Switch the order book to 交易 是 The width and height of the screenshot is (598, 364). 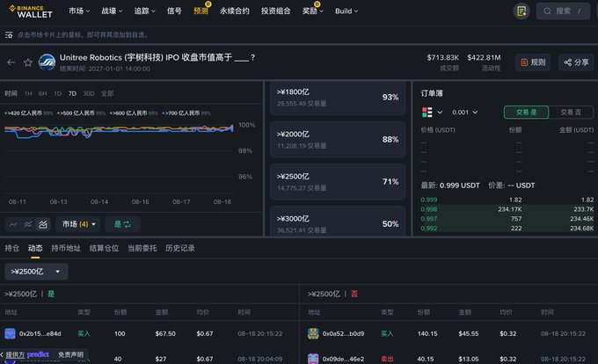tap(526, 112)
